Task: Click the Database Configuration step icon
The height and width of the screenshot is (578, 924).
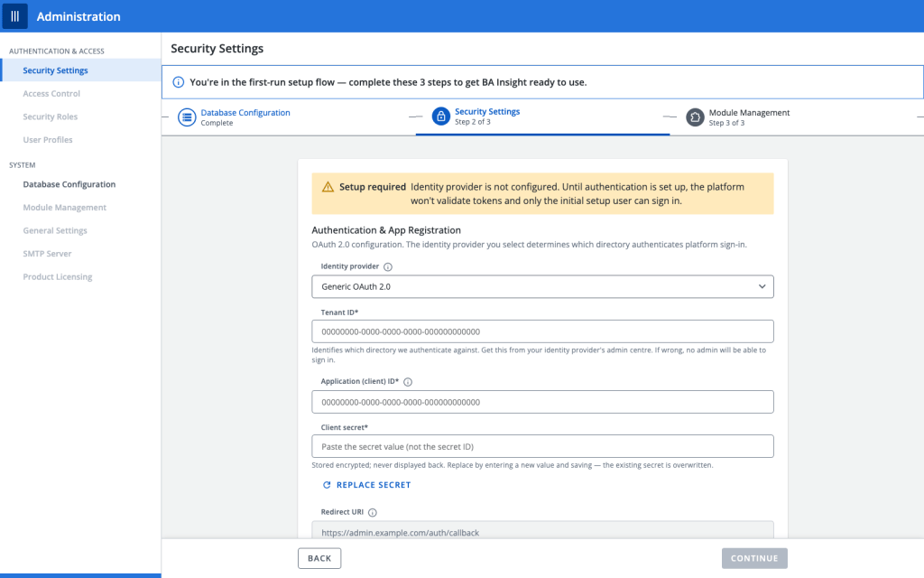Action: tap(187, 117)
